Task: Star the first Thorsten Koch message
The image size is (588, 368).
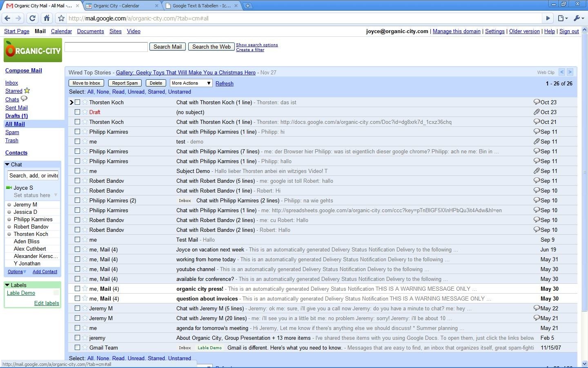Action: tap(85, 102)
